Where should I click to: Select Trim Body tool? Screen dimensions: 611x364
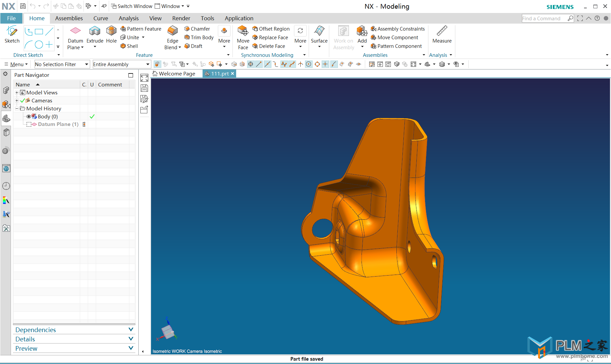[199, 38]
